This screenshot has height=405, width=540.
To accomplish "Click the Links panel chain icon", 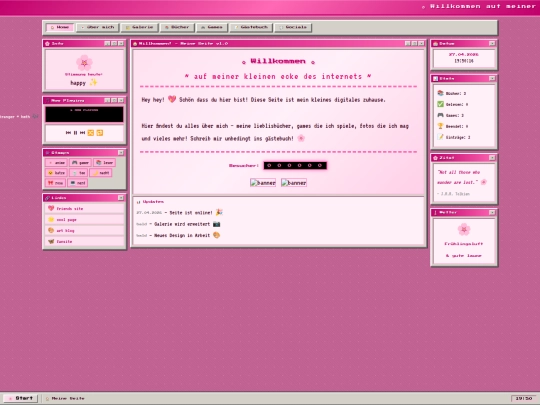I will click(48, 198).
